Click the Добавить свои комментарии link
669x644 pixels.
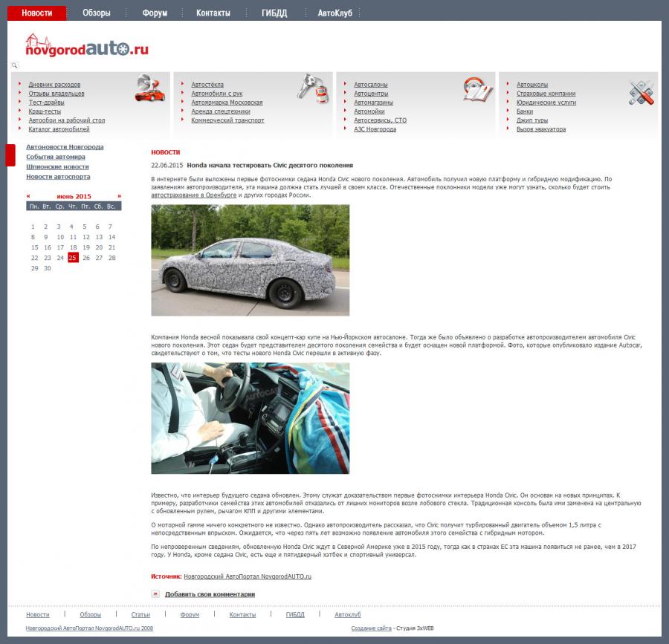point(210,594)
